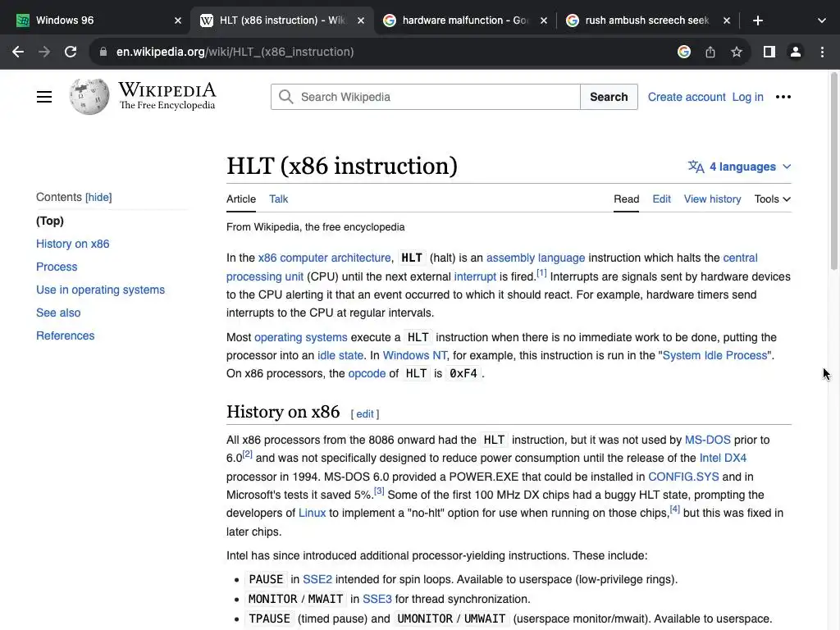Open the Intel DX4 link
Screen dimensions: 840x630
723,458
